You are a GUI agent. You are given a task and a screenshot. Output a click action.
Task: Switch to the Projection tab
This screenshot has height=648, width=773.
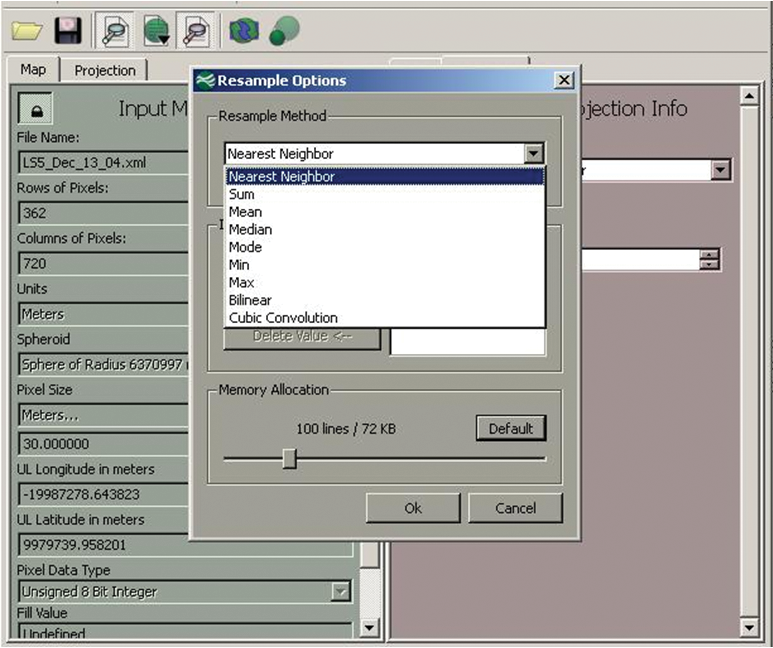click(105, 70)
